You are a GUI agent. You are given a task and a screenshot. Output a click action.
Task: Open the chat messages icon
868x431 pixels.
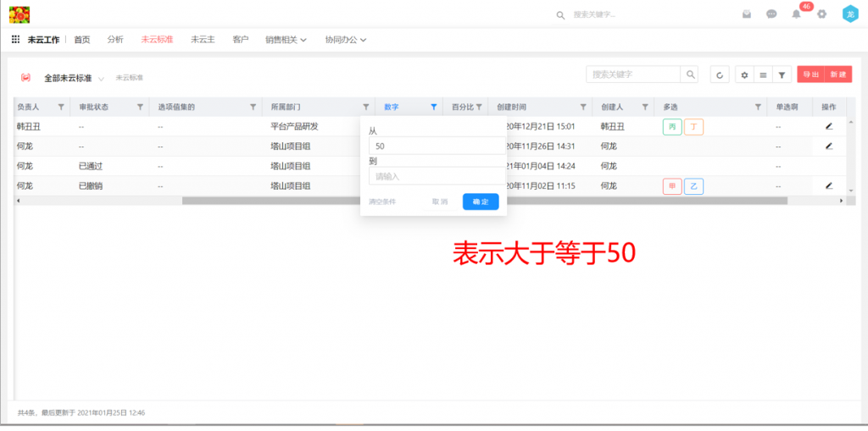click(771, 14)
